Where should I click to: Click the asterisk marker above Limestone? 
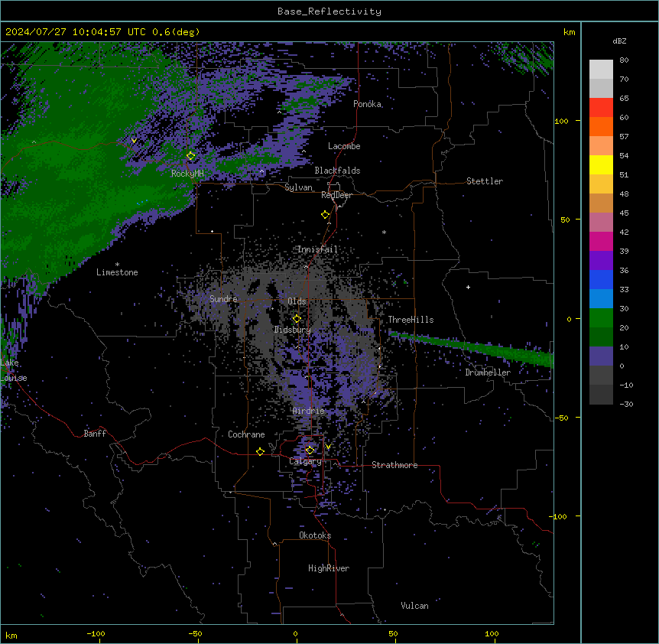tap(117, 265)
